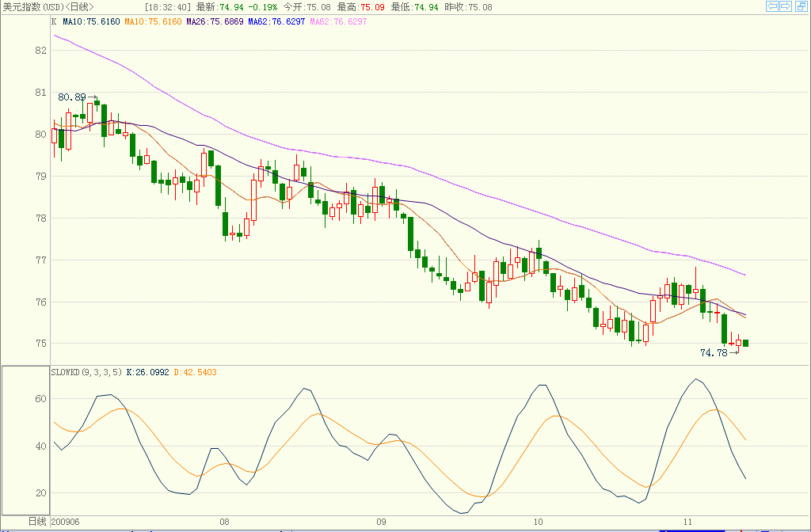The image size is (811, 532).
Task: Click the 08 month axis label
Action: pyautogui.click(x=224, y=522)
